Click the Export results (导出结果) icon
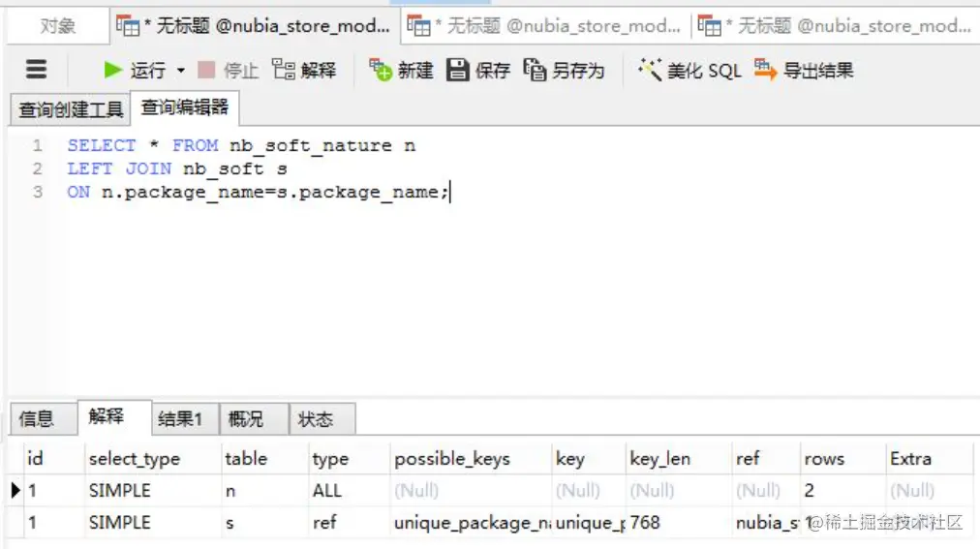The image size is (980, 549). (x=765, y=70)
